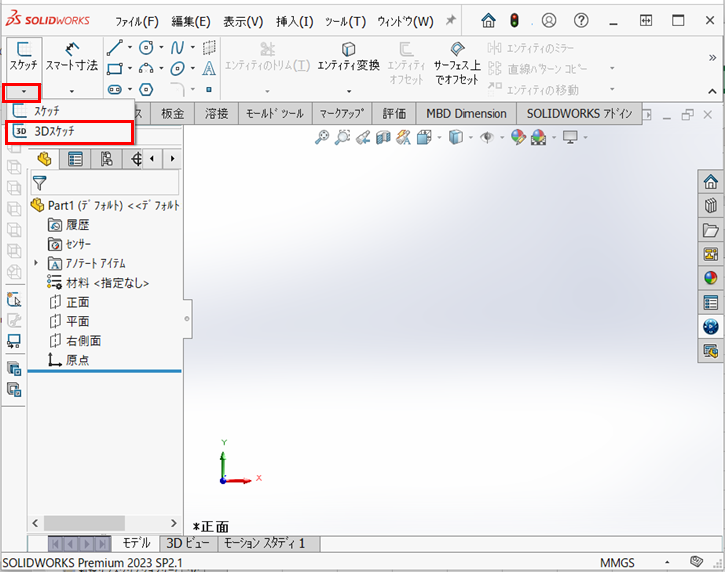Open File Explorer folder icon in task pane
The height and width of the screenshot is (572, 725).
click(711, 230)
